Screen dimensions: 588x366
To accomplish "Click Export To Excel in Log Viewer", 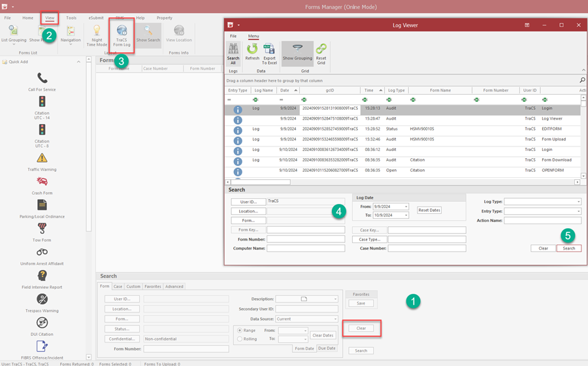I will 269,53.
